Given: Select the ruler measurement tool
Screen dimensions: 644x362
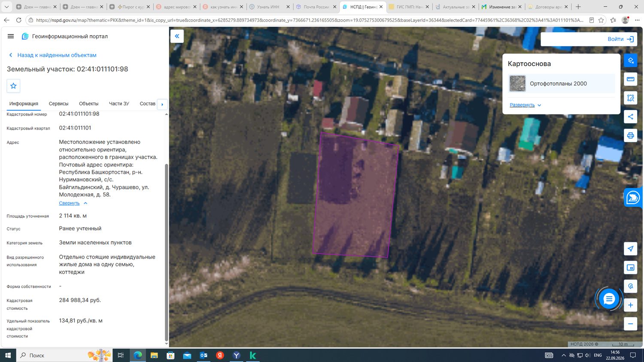Looking at the screenshot, I should [630, 79].
